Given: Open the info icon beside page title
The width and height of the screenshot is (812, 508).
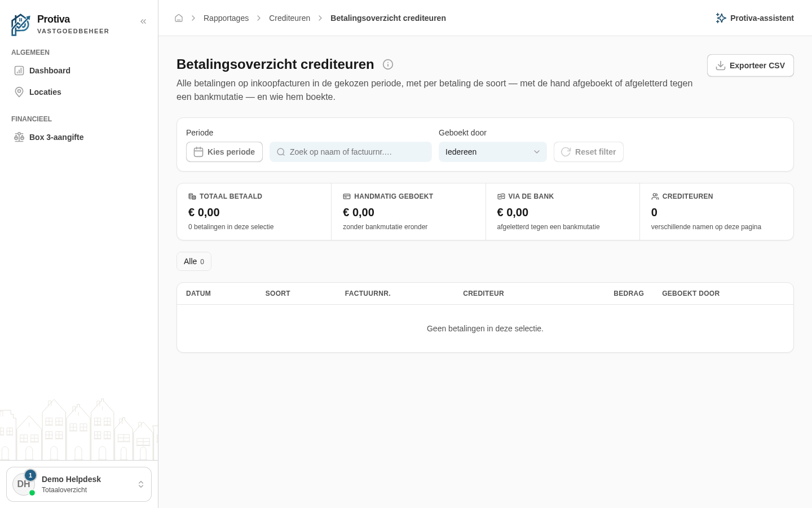Looking at the screenshot, I should pyautogui.click(x=388, y=64).
